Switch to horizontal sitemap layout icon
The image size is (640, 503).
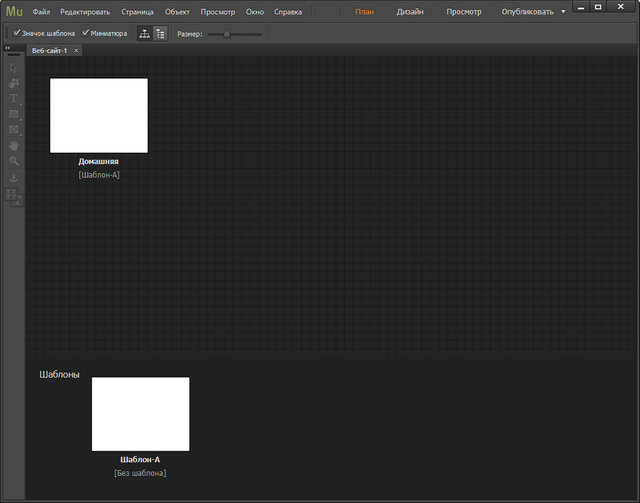(x=144, y=33)
